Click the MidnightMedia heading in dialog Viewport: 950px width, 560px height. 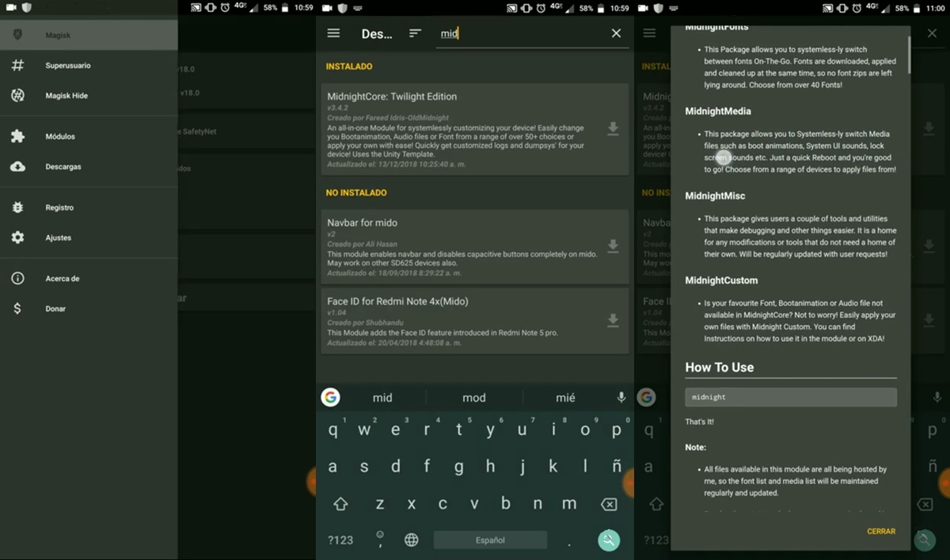pos(718,112)
